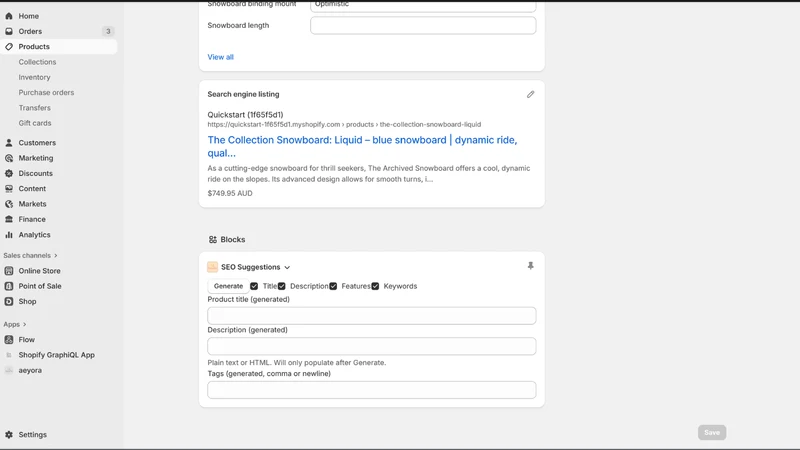This screenshot has width=800, height=450.
Task: Focus the Description (generated) field
Action: 371,346
